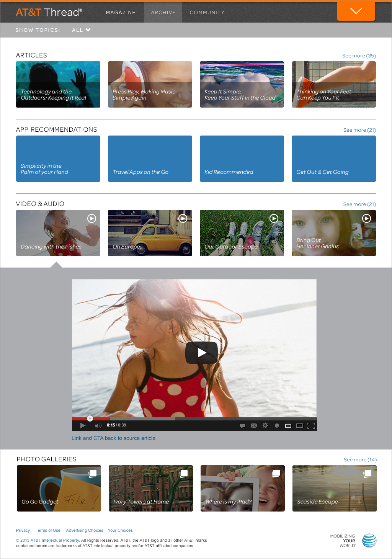This screenshot has height=559, width=392.
Task: Open Get Out & Get Going card
Action: 334,159
